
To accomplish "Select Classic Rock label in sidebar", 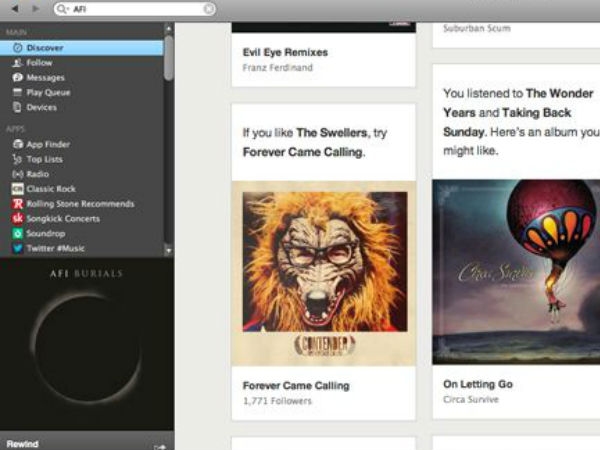I will coord(51,189).
